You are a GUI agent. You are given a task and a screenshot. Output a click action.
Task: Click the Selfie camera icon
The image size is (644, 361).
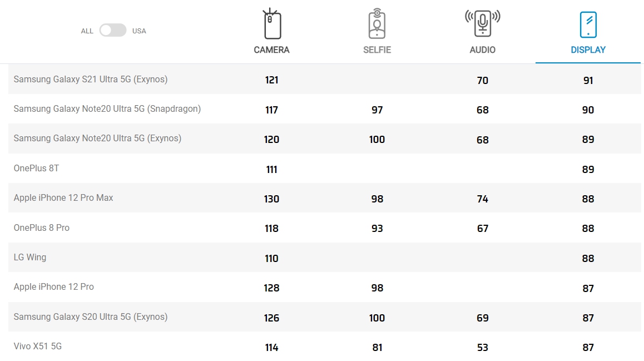[377, 24]
